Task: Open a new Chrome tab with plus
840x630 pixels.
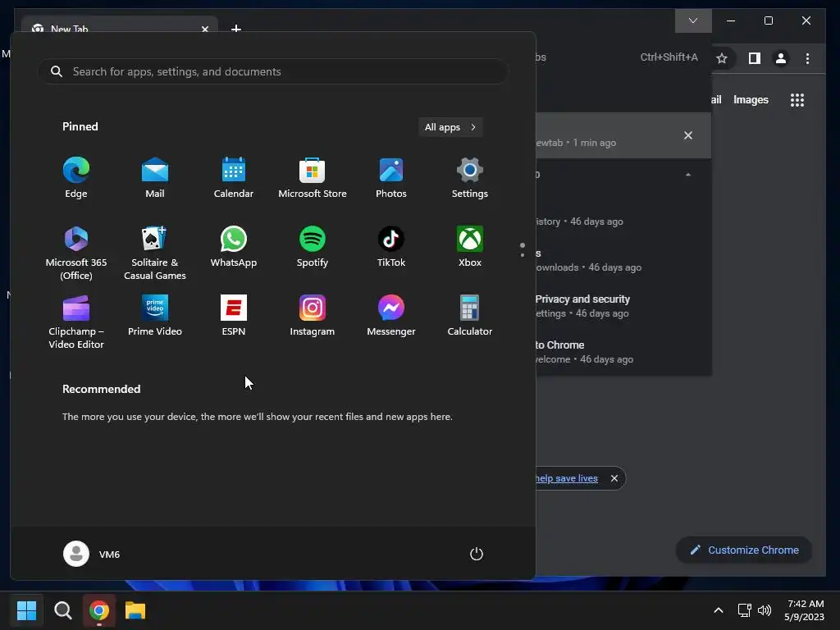Action: (235, 28)
